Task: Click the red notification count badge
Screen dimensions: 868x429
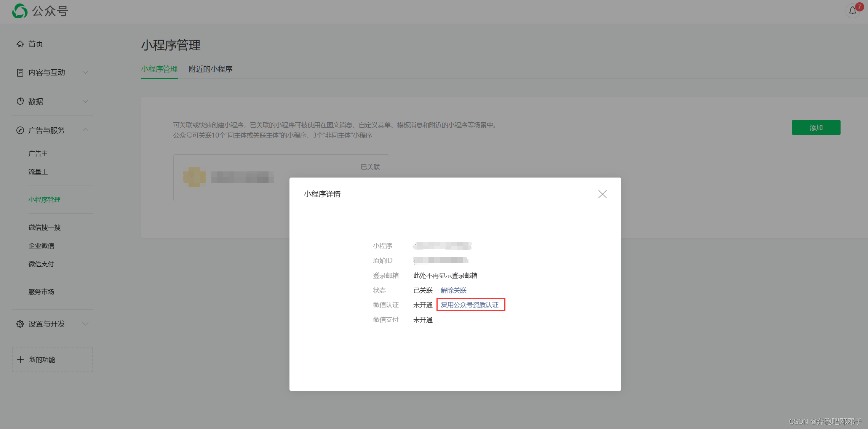Action: click(x=859, y=7)
